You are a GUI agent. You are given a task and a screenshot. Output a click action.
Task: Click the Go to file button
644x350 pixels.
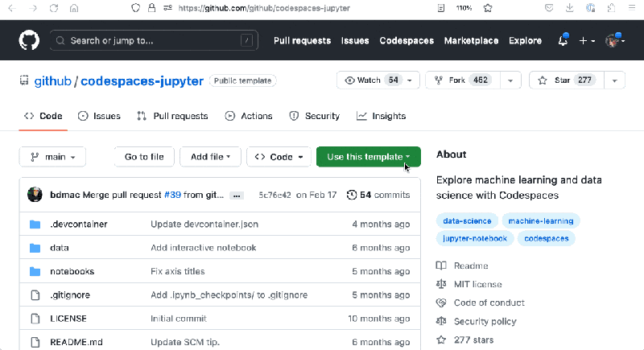point(144,157)
